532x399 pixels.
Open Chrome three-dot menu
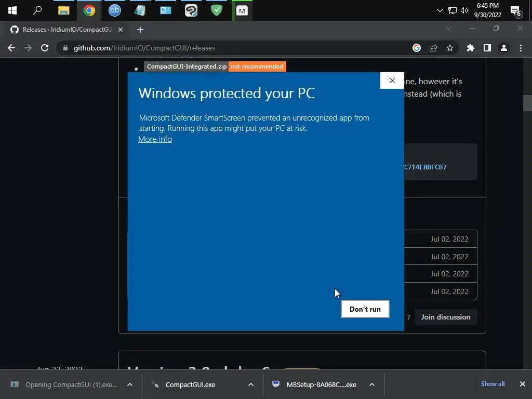point(521,48)
